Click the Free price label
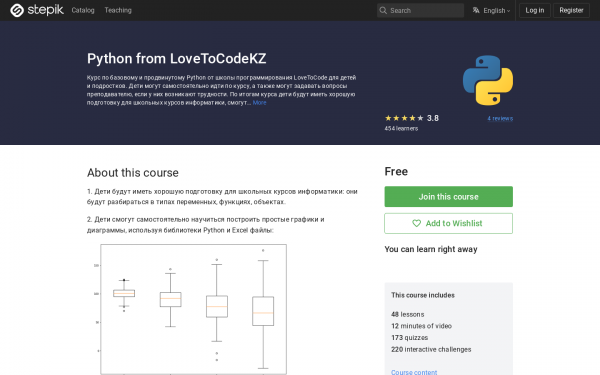Screen dimensions: 600x375 396,171
